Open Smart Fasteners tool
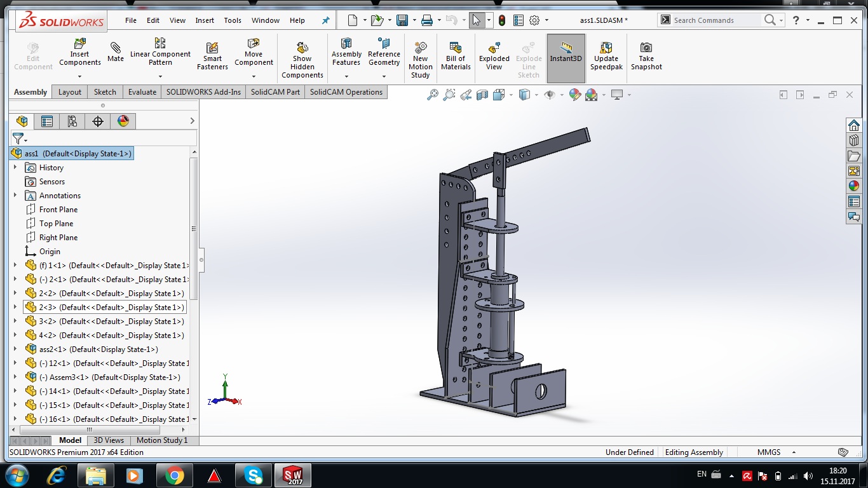868x488 pixels. 212,56
